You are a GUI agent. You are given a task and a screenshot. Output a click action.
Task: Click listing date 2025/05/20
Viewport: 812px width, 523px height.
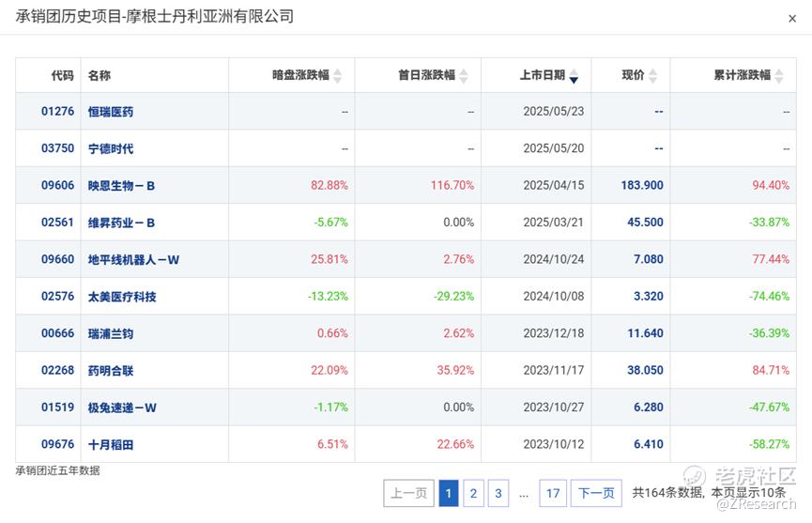[x=554, y=148]
